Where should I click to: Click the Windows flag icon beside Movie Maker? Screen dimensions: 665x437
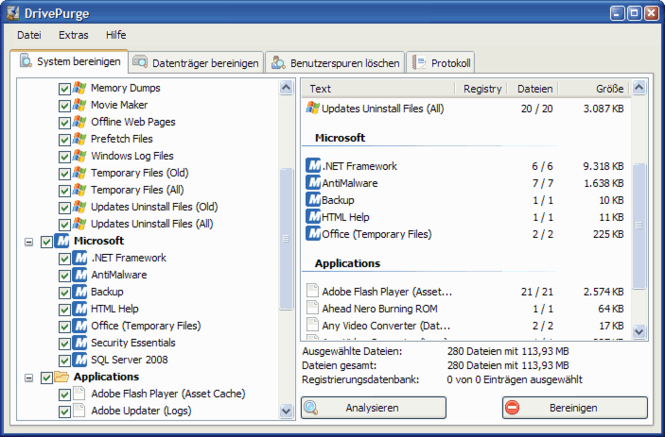pyautogui.click(x=79, y=105)
